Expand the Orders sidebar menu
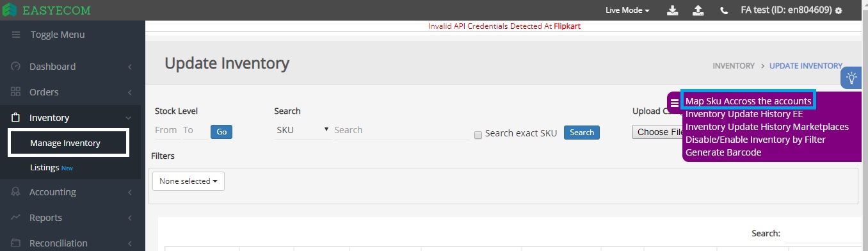Viewport: 868px width, 251px height. point(70,92)
